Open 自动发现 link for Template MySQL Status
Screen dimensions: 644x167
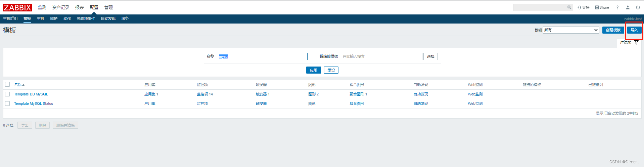[421, 103]
